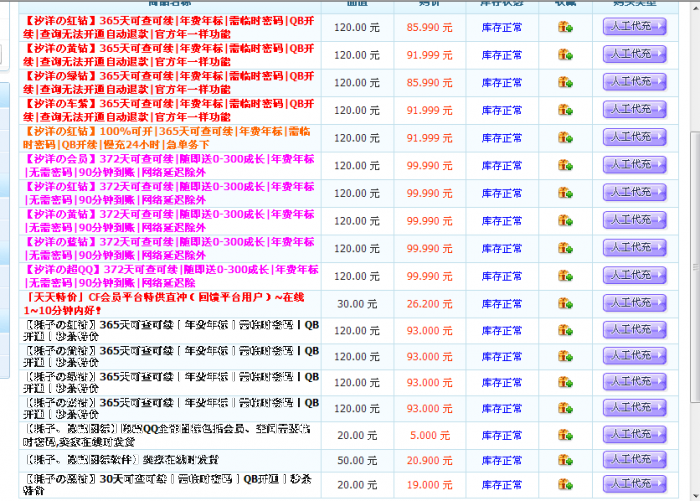Click favorite icon in the 19.000 元 row

(x=565, y=485)
